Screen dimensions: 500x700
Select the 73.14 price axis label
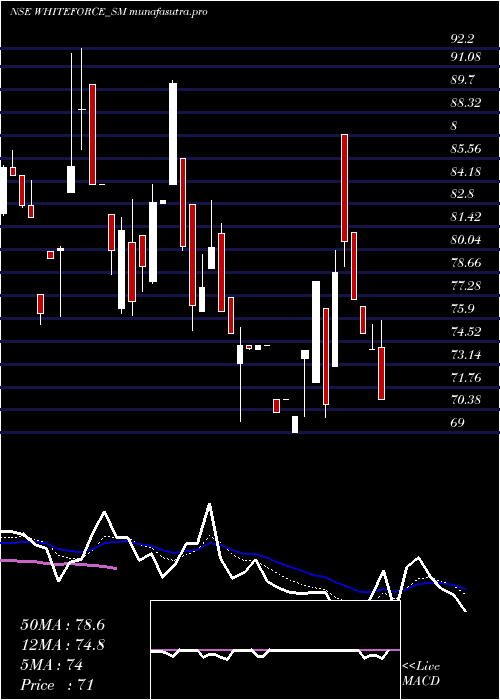(x=466, y=355)
